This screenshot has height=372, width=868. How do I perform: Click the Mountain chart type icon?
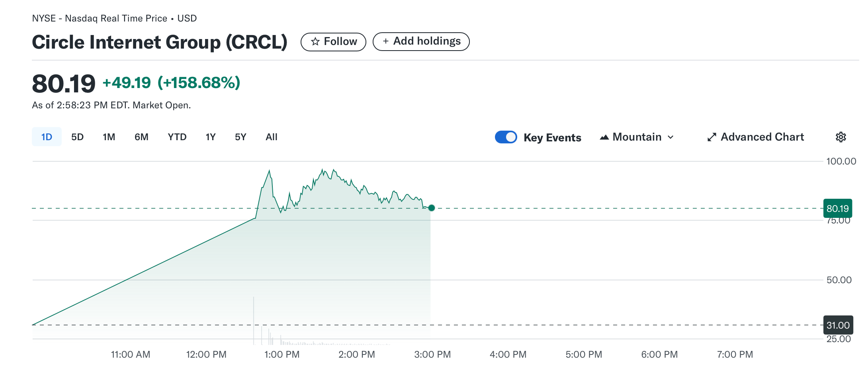click(604, 137)
